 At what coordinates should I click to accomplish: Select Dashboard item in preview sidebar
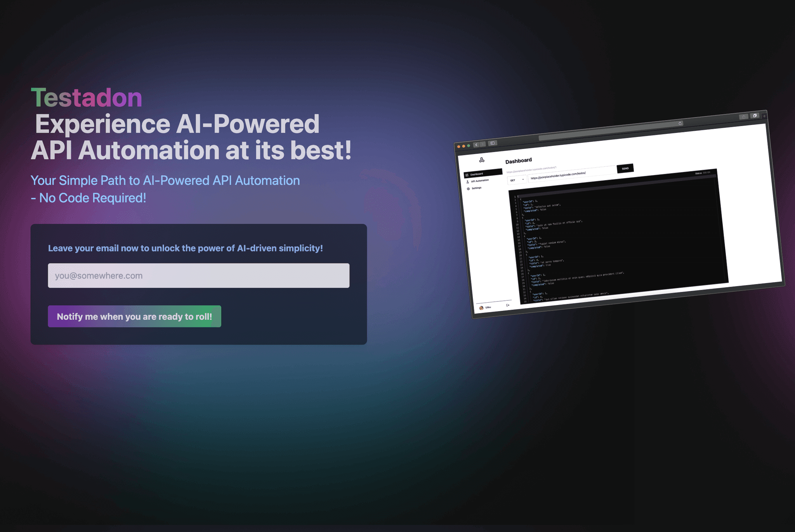[483, 173]
